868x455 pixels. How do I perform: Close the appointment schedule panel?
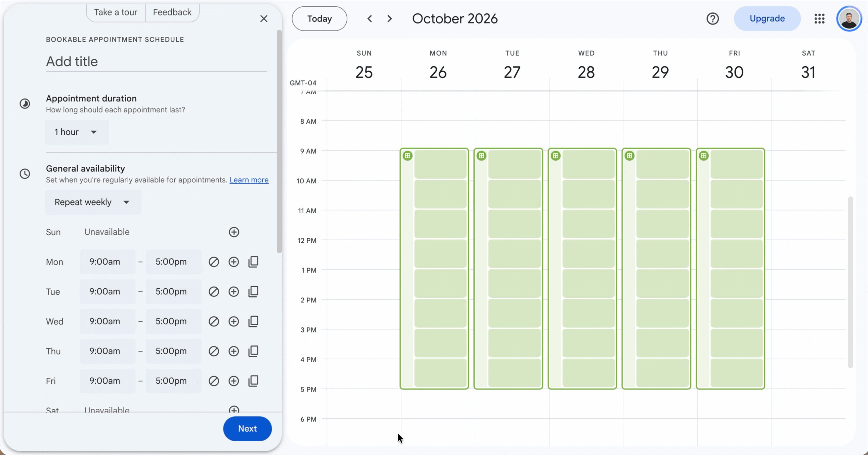pos(264,19)
